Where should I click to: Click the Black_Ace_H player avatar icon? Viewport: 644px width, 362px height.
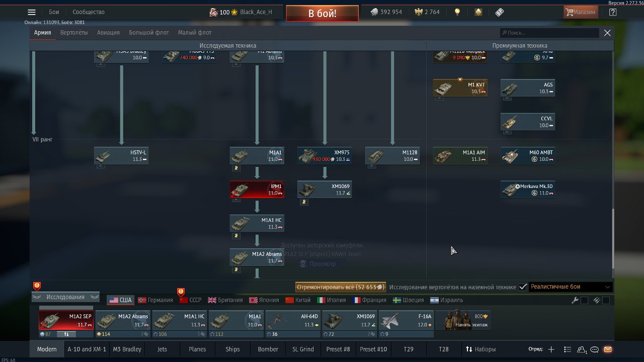pyautogui.click(x=213, y=12)
